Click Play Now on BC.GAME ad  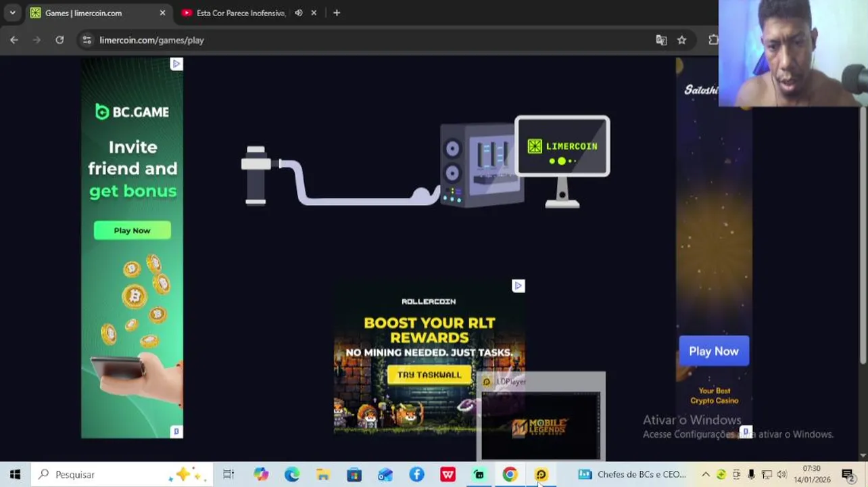(x=132, y=231)
